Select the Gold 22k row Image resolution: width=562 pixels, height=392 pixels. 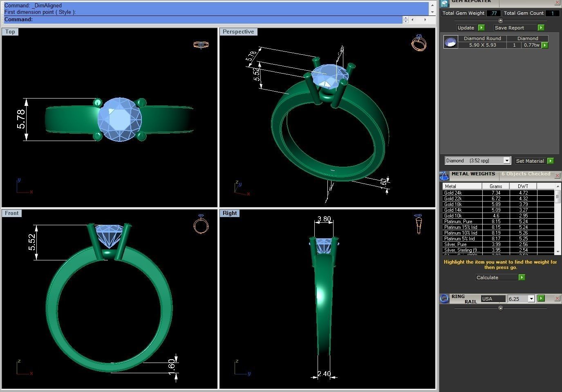[x=498, y=199]
